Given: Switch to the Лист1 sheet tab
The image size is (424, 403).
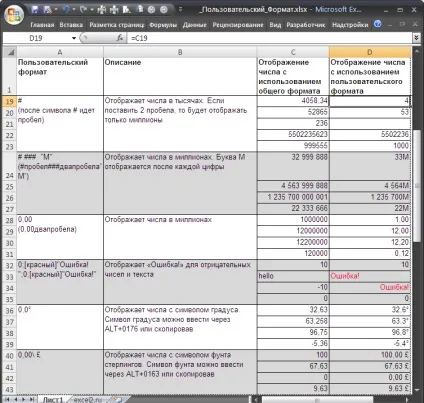Looking at the screenshot, I should click(53, 399).
